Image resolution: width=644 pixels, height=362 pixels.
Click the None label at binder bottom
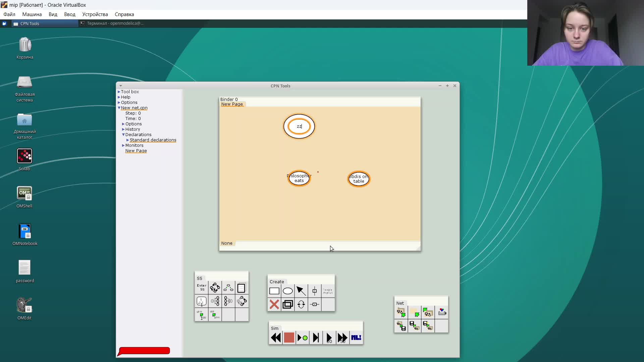[x=227, y=243]
